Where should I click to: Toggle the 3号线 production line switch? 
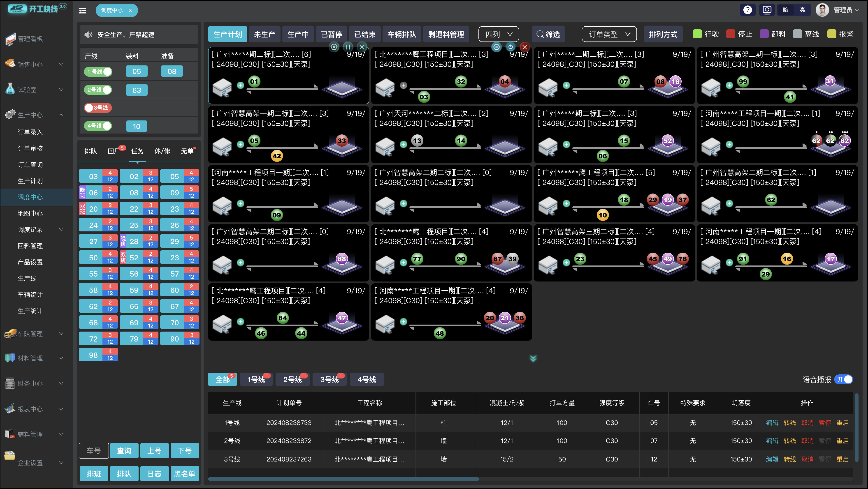[x=98, y=108]
